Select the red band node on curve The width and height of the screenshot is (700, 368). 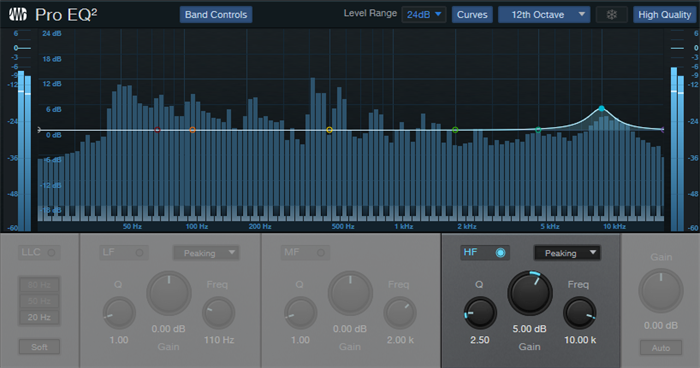click(157, 130)
